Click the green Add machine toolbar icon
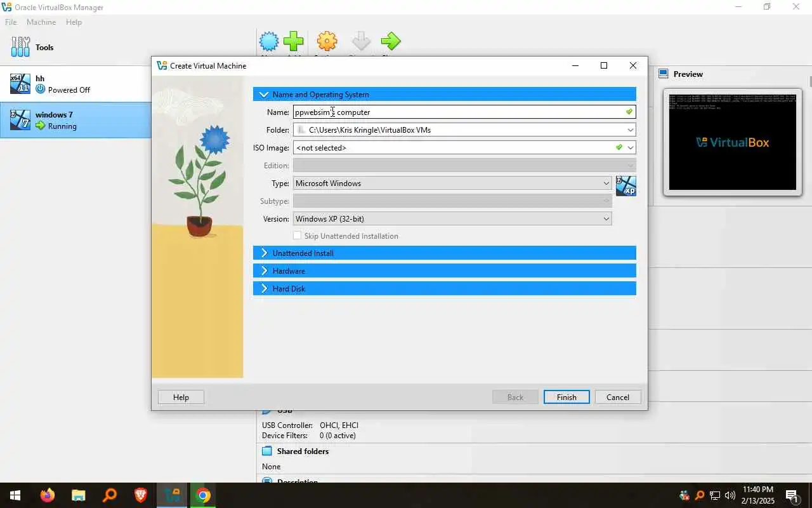Screen dimensions: 812x508 (x=294, y=42)
